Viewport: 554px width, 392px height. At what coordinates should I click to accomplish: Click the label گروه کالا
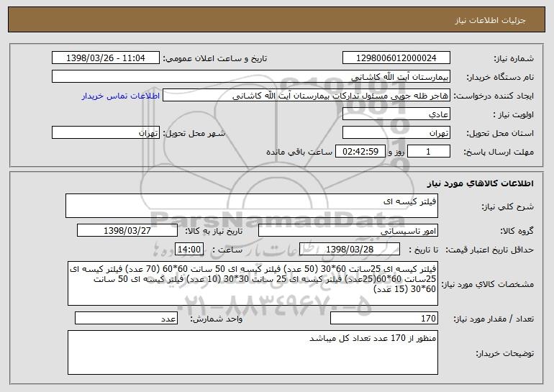(x=517, y=231)
